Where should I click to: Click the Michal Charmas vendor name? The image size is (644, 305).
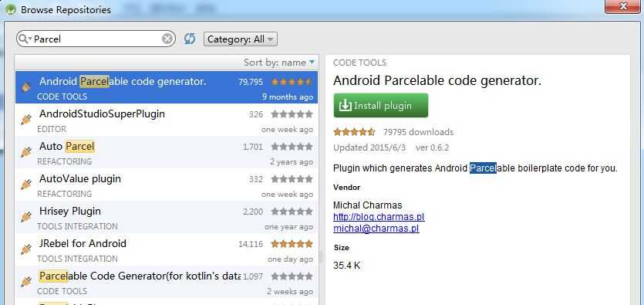368,205
